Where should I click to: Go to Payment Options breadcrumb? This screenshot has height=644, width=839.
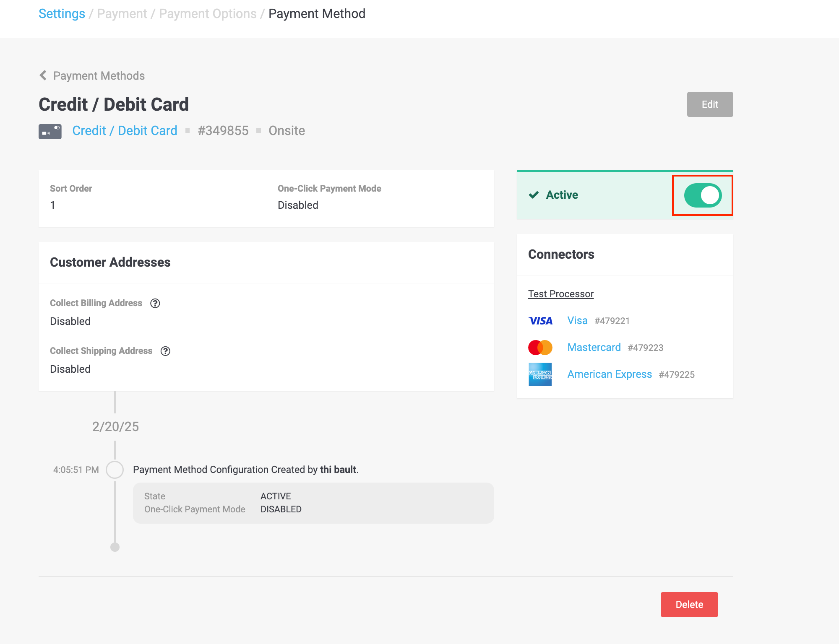pos(208,14)
